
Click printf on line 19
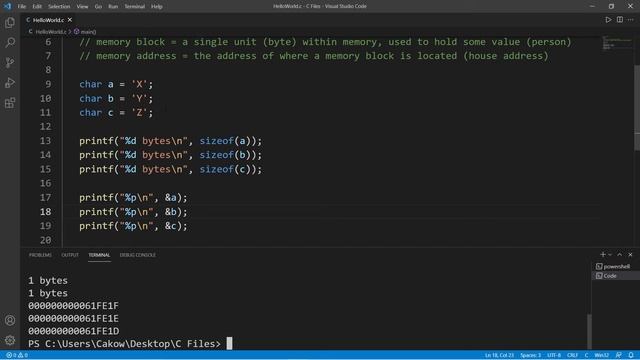click(96, 226)
